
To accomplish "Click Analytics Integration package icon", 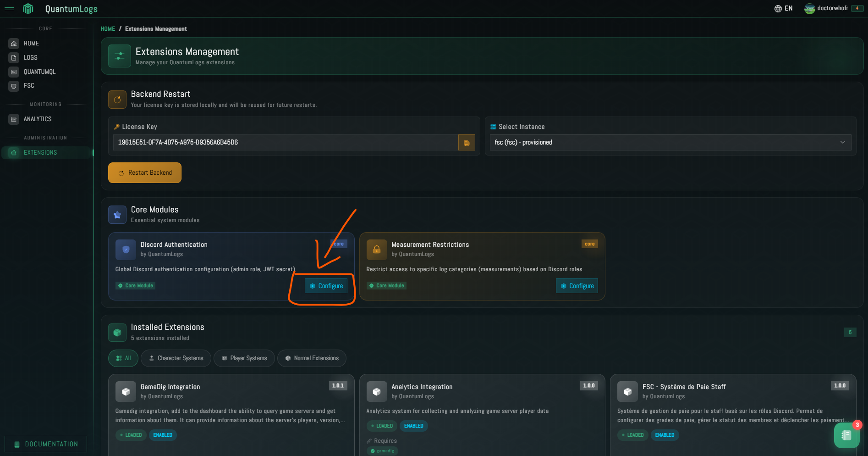I will pyautogui.click(x=377, y=392).
